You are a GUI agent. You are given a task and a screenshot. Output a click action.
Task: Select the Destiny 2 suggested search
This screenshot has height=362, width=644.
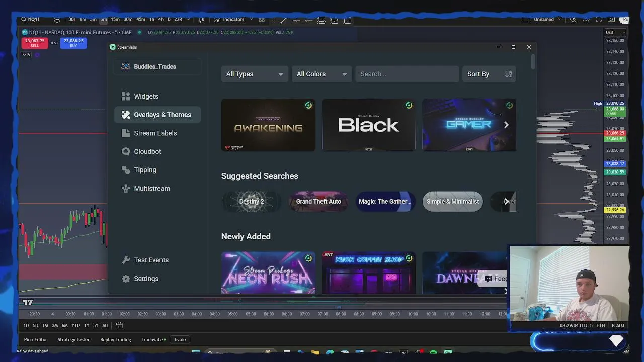click(x=252, y=202)
